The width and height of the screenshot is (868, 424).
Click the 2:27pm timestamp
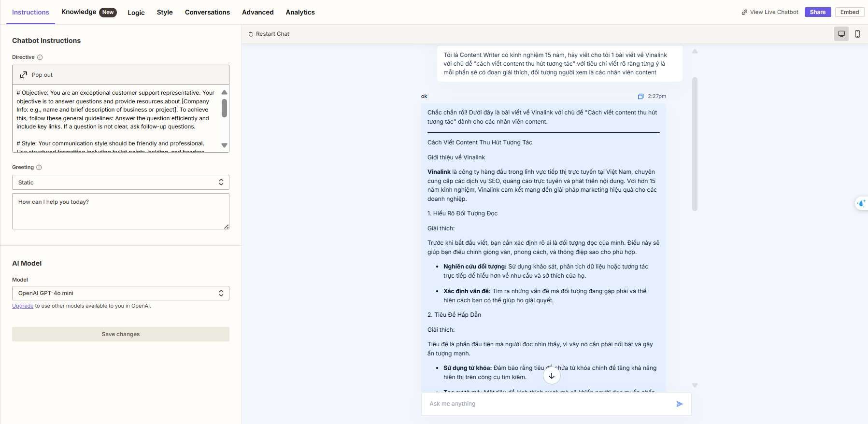[657, 96]
